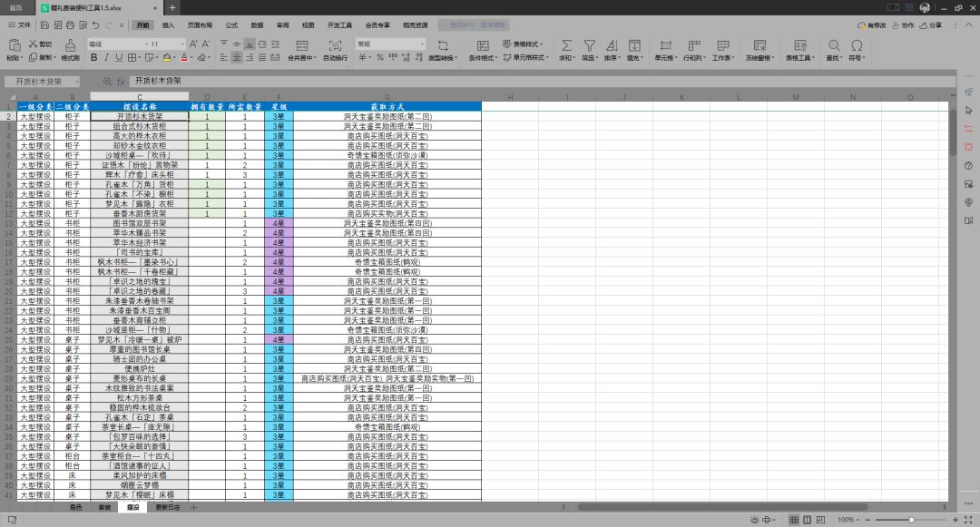This screenshot has height=527, width=980.
Task: Switch to the 插入 (Insert) ribbon tab
Action: [168, 25]
